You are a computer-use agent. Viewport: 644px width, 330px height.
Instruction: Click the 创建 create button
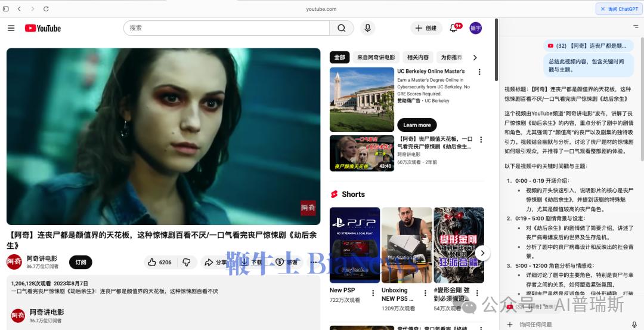[x=426, y=28]
